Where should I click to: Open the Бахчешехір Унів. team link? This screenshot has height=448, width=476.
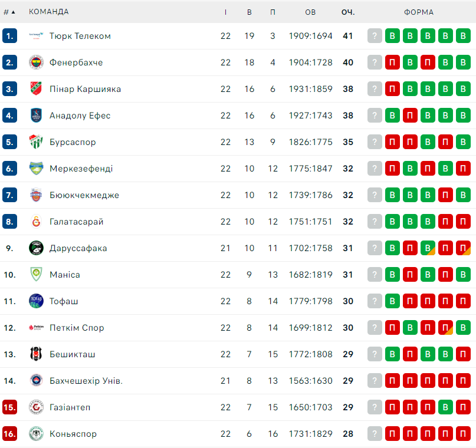[86, 381]
